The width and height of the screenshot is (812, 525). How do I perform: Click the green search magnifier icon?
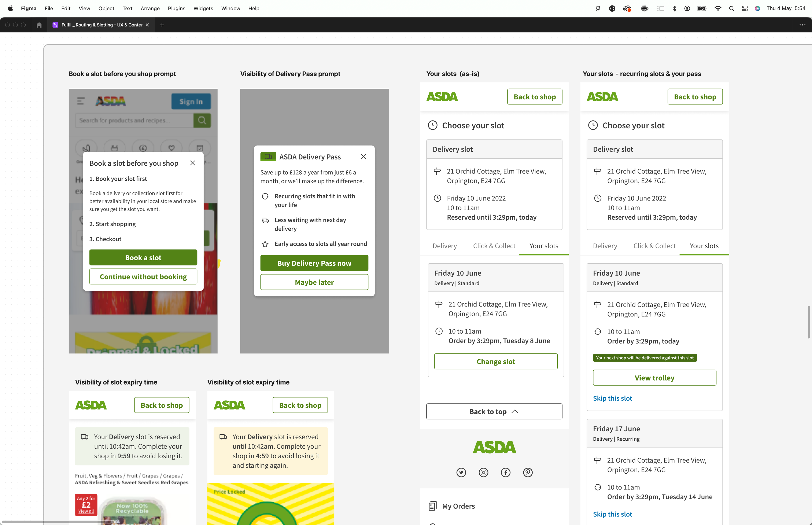202,120
